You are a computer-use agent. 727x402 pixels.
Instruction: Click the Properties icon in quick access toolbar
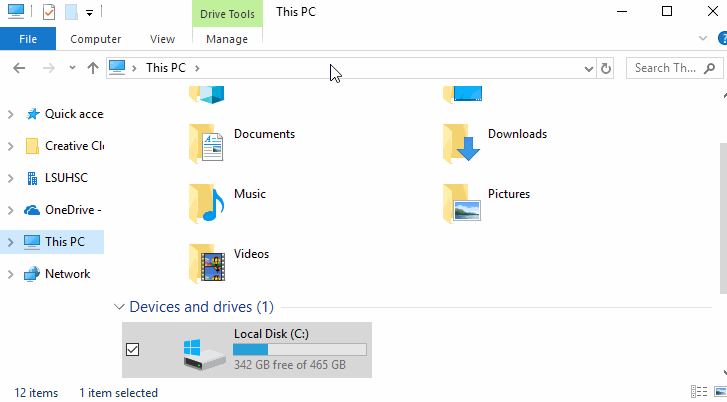49,12
